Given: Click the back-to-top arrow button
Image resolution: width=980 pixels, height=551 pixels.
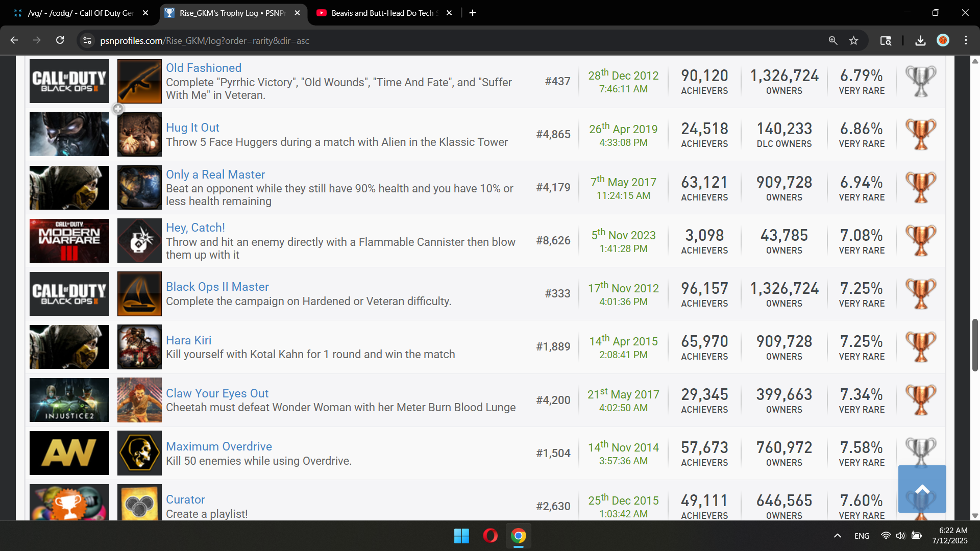Looking at the screenshot, I should click(922, 489).
